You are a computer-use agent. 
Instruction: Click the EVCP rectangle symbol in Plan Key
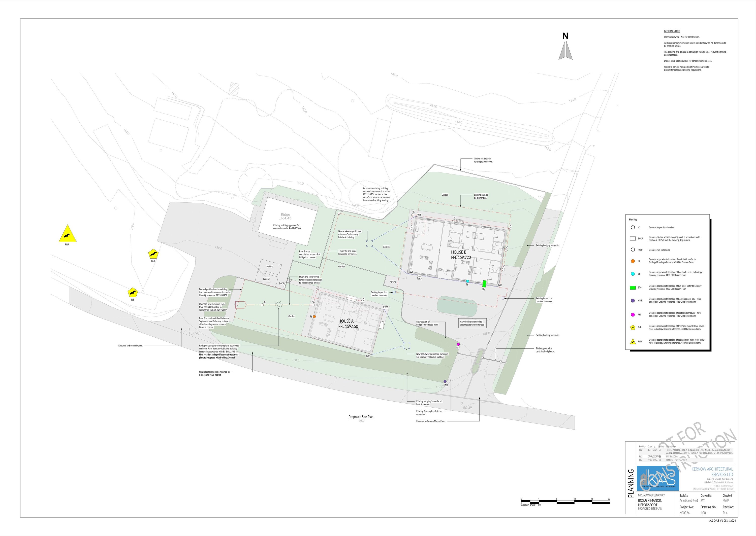point(633,238)
